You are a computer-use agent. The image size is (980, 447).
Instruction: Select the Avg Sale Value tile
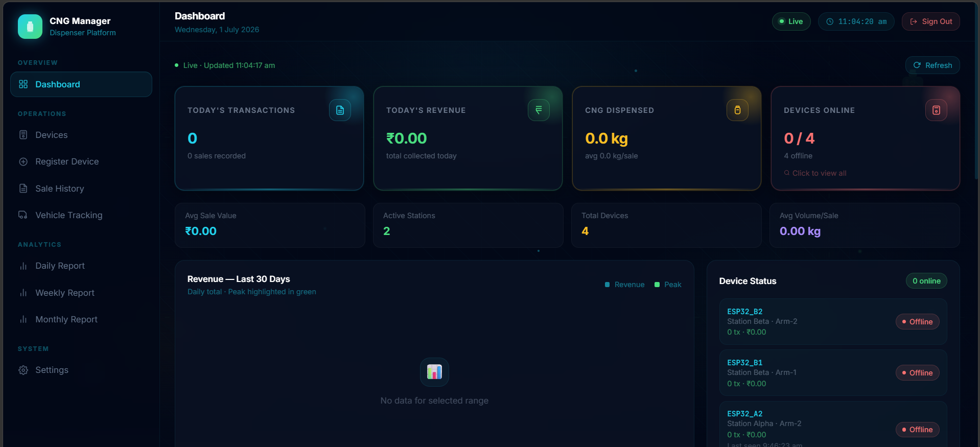270,225
